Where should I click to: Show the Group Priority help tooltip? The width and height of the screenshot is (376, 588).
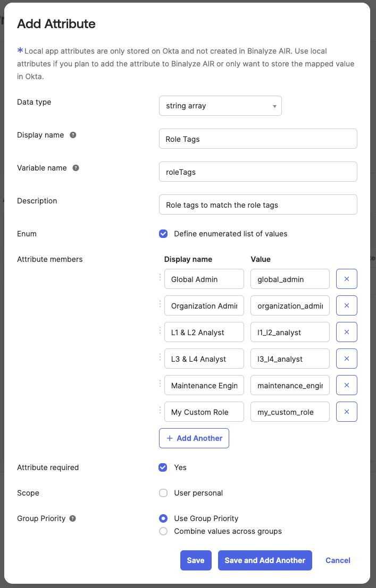[73, 518]
